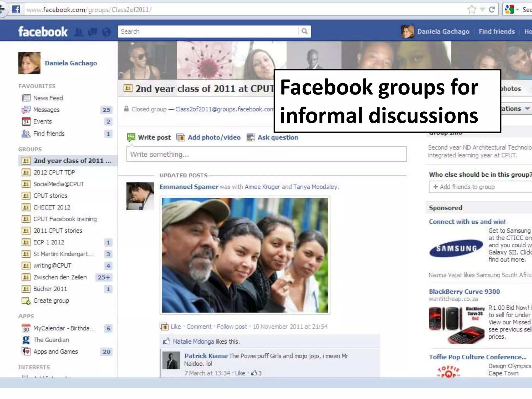Open messages icon in blue header
532x399 pixels.
93,32
